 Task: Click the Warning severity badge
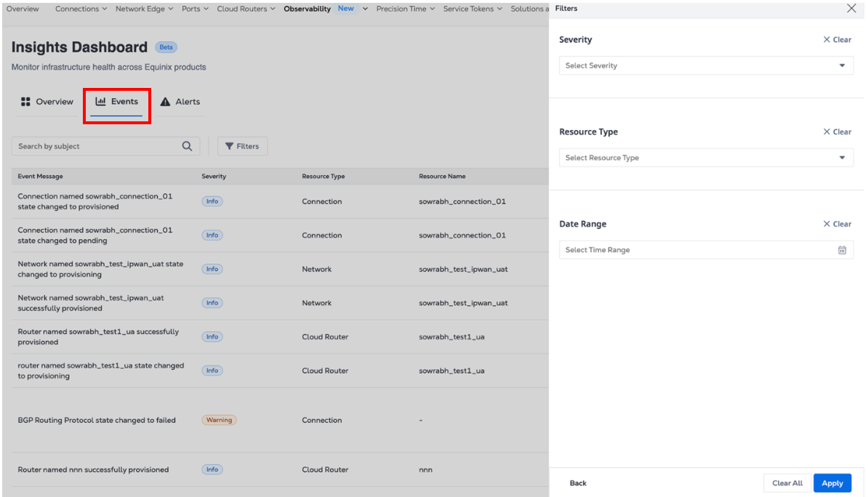220,420
